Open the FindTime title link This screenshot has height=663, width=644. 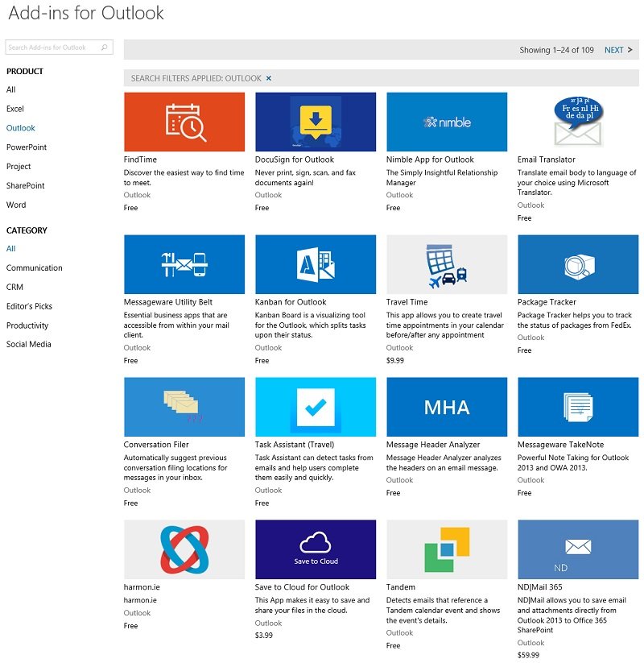click(140, 160)
